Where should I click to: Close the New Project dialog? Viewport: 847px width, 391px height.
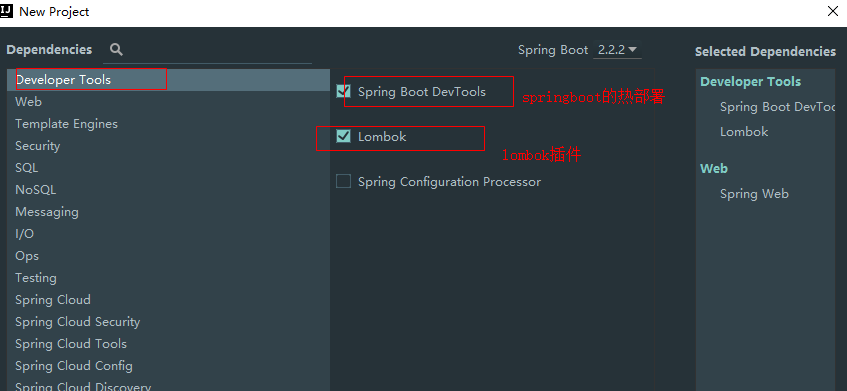[x=833, y=11]
